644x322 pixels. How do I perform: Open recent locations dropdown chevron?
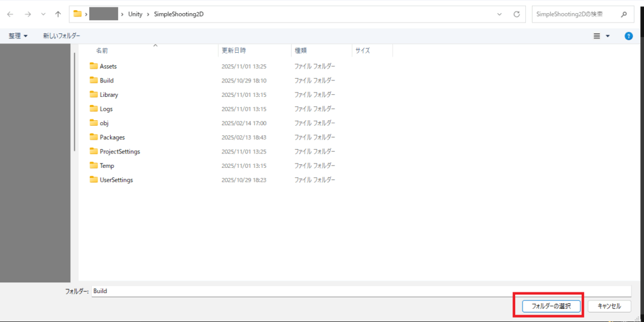point(43,14)
